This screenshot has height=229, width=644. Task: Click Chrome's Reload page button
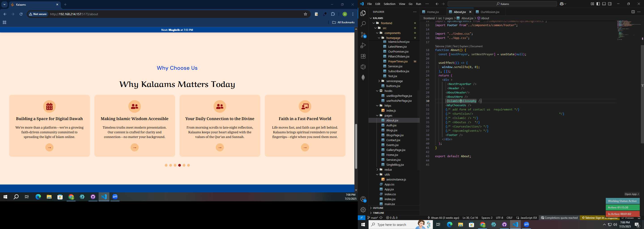(x=21, y=14)
